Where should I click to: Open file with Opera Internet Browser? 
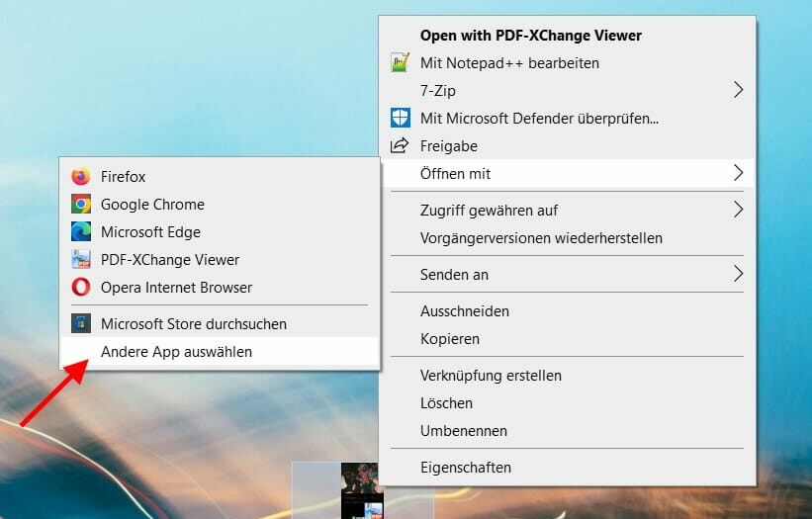(220, 288)
